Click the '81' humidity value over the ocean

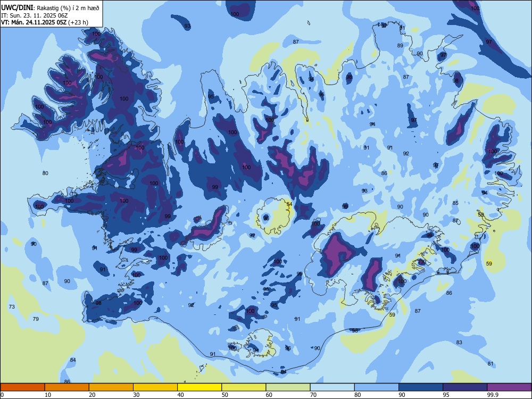[491, 364]
